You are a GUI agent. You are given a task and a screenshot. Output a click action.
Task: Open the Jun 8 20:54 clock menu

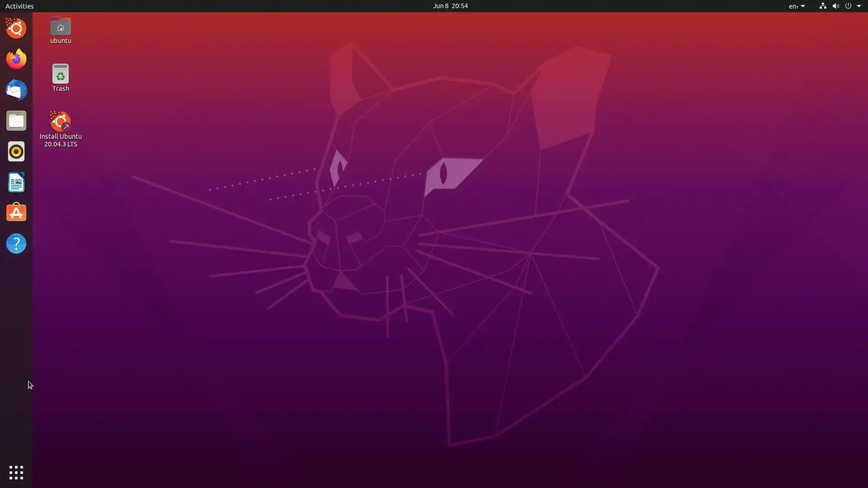coord(450,6)
